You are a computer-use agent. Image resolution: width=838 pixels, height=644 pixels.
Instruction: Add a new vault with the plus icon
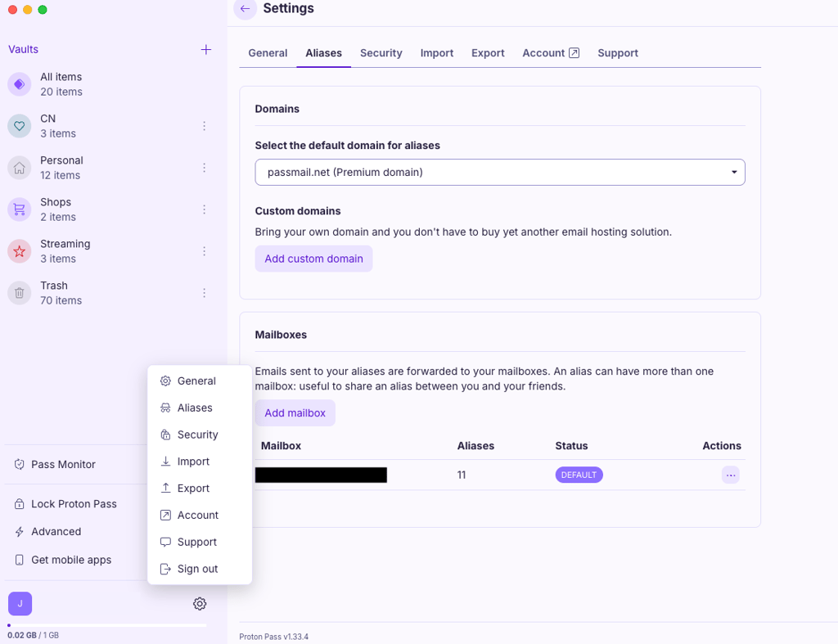205,50
